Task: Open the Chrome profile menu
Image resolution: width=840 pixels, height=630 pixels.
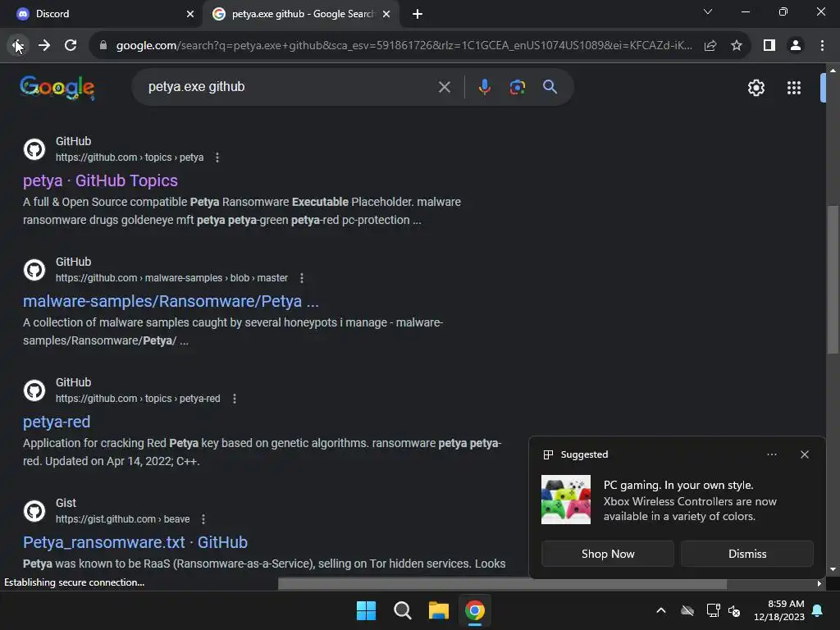Action: coord(796,46)
